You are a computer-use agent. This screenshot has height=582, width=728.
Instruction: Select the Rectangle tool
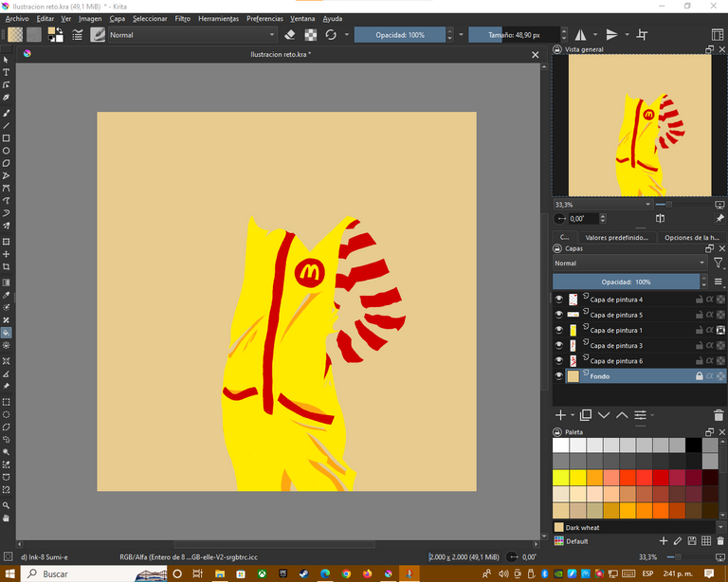(6, 138)
